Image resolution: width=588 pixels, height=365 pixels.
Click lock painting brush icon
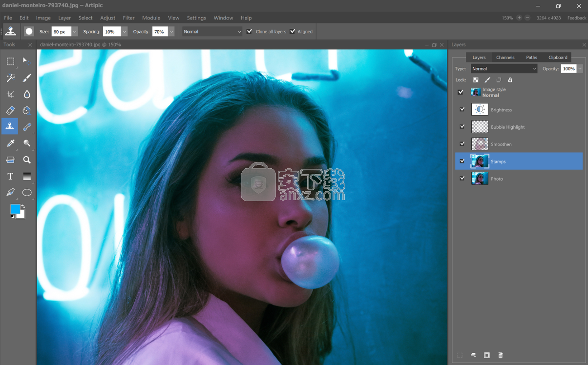487,80
